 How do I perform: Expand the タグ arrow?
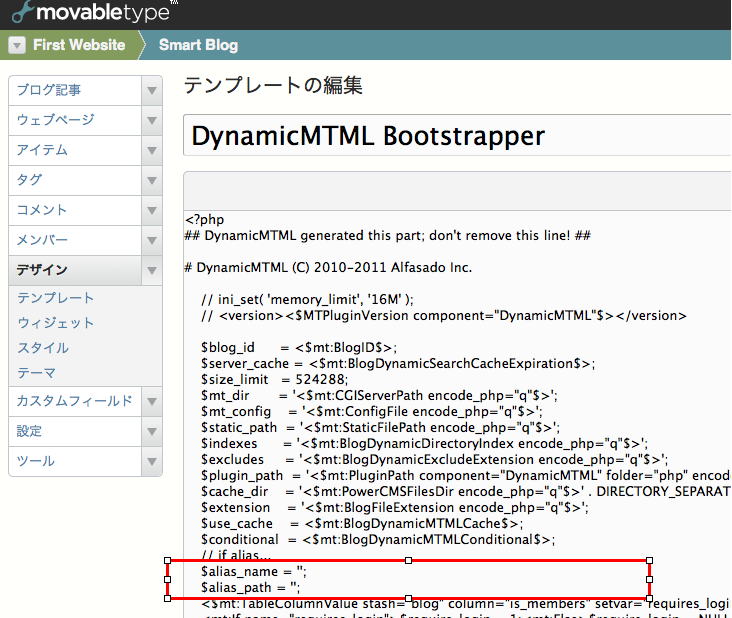click(x=152, y=180)
